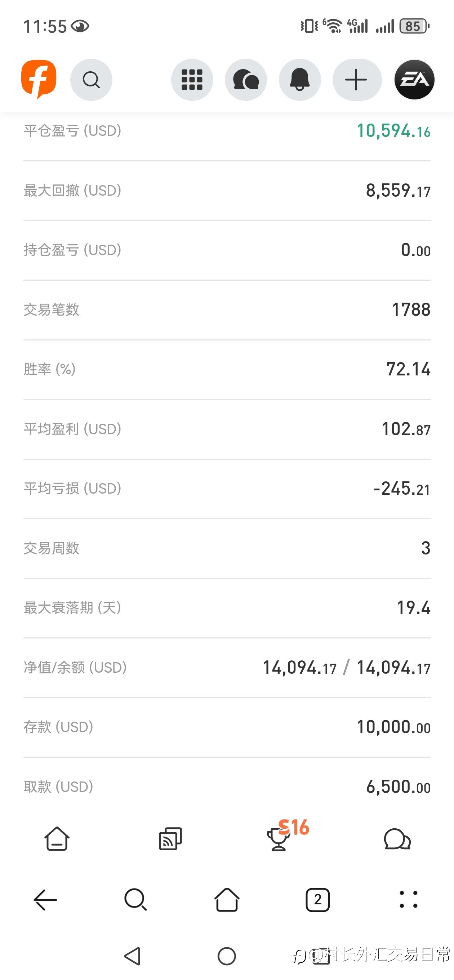Tap the browser back arrow
Viewport: 454px width, 980px height.
tap(45, 900)
